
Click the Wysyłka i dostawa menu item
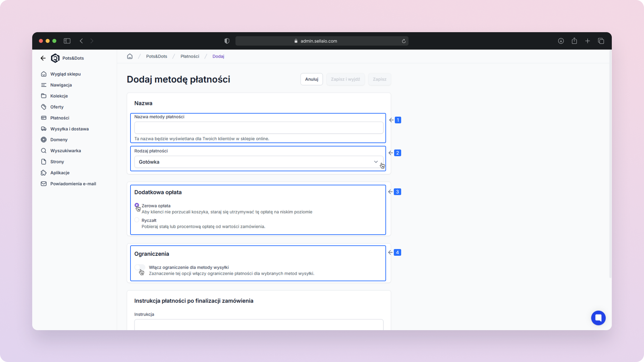tap(69, 129)
